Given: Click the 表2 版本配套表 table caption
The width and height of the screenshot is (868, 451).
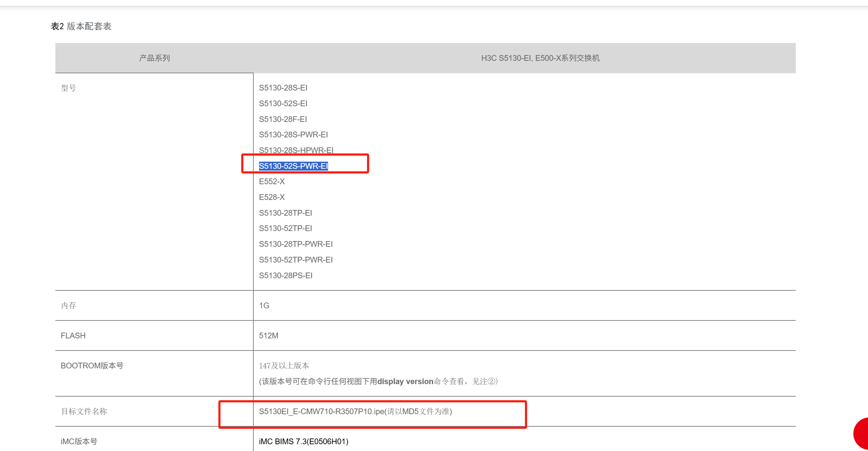Looking at the screenshot, I should [x=81, y=26].
